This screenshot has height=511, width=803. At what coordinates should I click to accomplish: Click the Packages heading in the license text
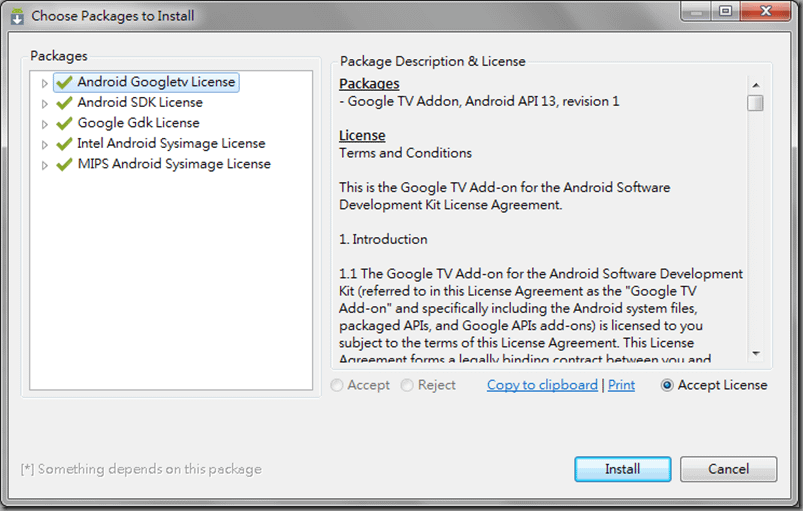coord(369,83)
